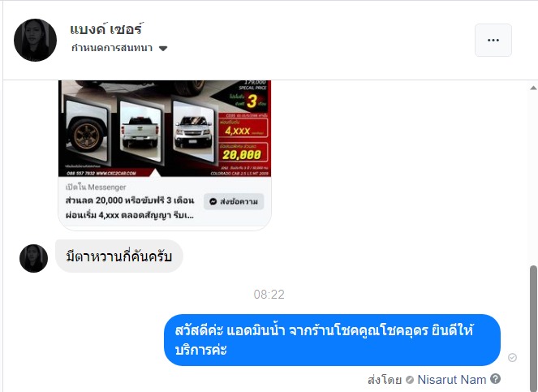Screen dimensions: 538x392
Task: Open the small sender avatar beside incoming message
Action: (33, 258)
